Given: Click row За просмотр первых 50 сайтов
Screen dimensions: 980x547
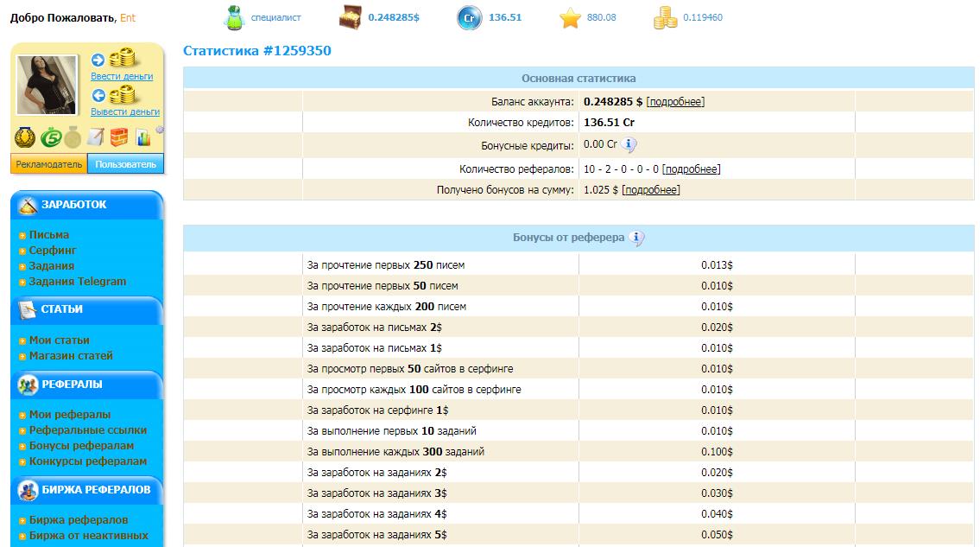Looking at the screenshot, I should click(x=579, y=369).
